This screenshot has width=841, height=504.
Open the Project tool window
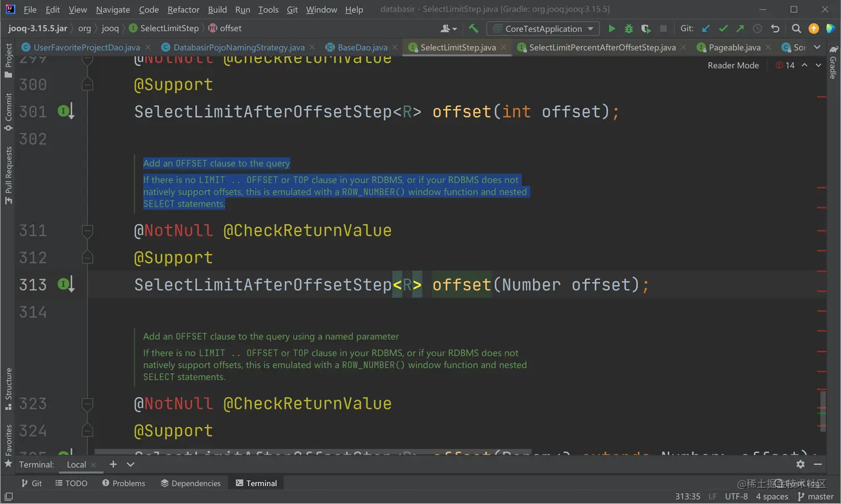8,60
